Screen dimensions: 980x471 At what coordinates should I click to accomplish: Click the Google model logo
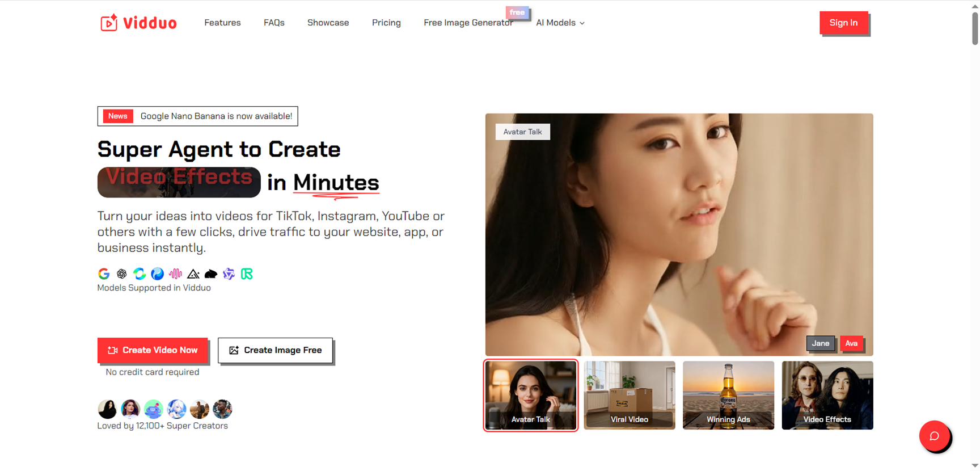[x=104, y=274]
